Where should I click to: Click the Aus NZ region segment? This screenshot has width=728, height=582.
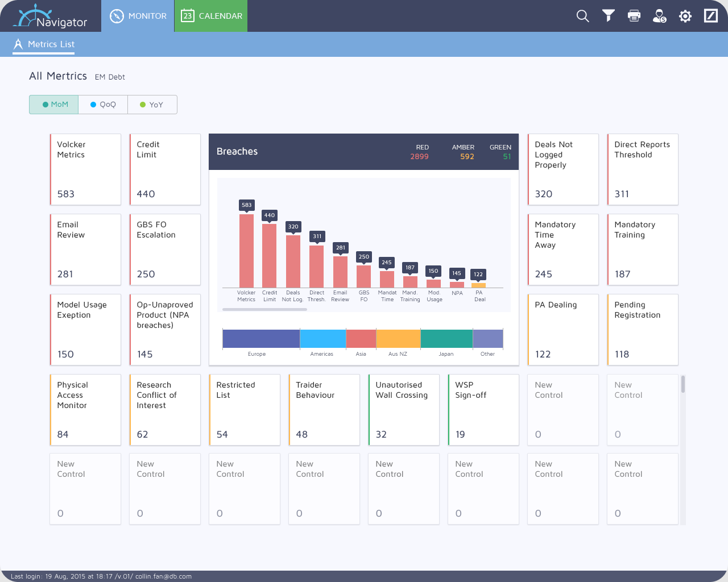click(398, 339)
